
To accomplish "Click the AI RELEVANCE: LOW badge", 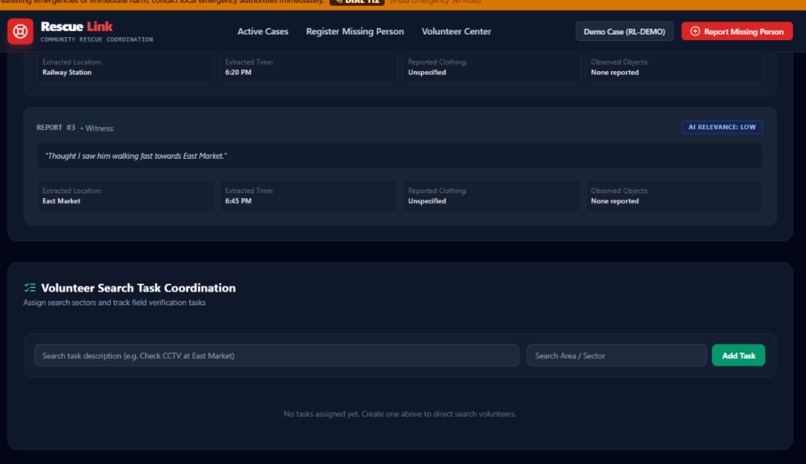I will click(722, 127).
